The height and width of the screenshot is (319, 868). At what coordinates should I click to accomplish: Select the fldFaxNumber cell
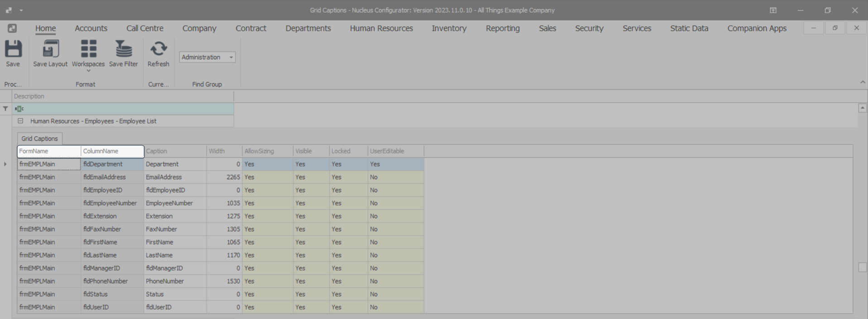point(112,229)
